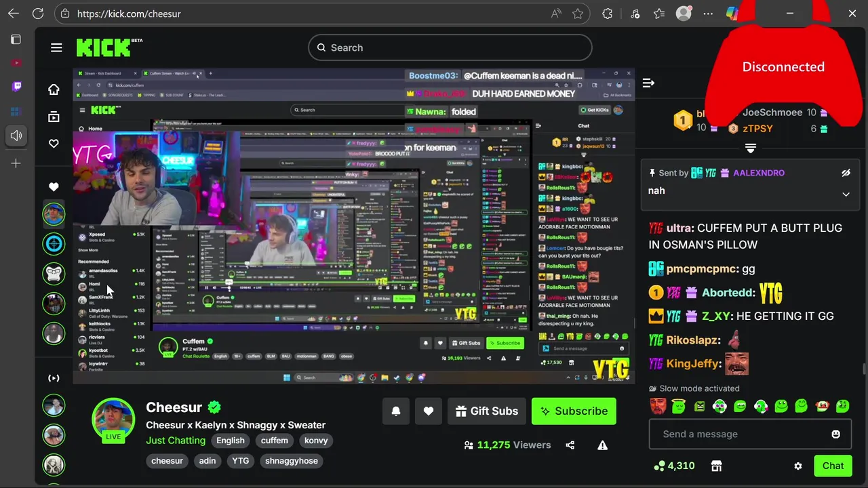Screen dimensions: 868x488
Task: Click the 4,310 channel points balance
Action: (674, 466)
